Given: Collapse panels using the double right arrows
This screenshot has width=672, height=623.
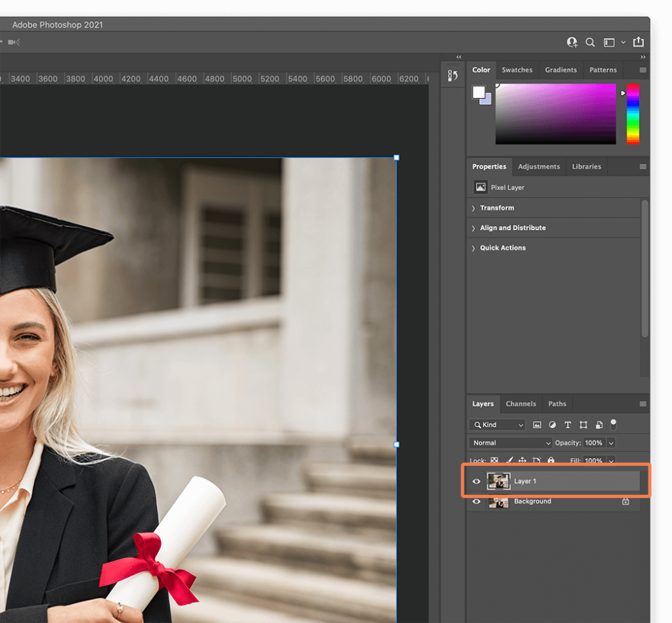Looking at the screenshot, I should pyautogui.click(x=643, y=57).
